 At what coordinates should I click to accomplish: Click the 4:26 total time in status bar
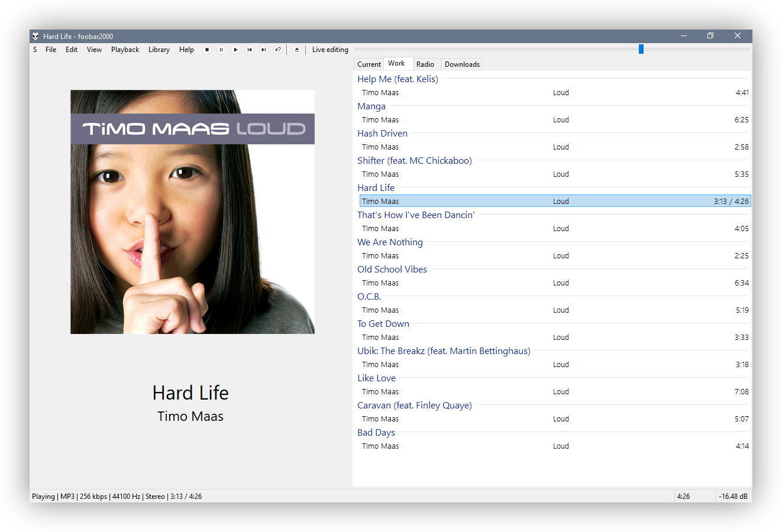pyautogui.click(x=683, y=497)
